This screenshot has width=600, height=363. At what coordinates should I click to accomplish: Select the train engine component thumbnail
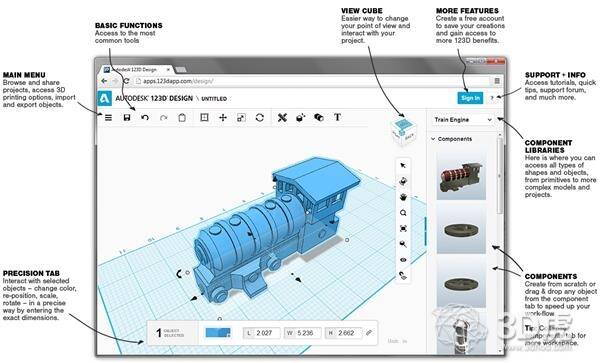(461, 176)
